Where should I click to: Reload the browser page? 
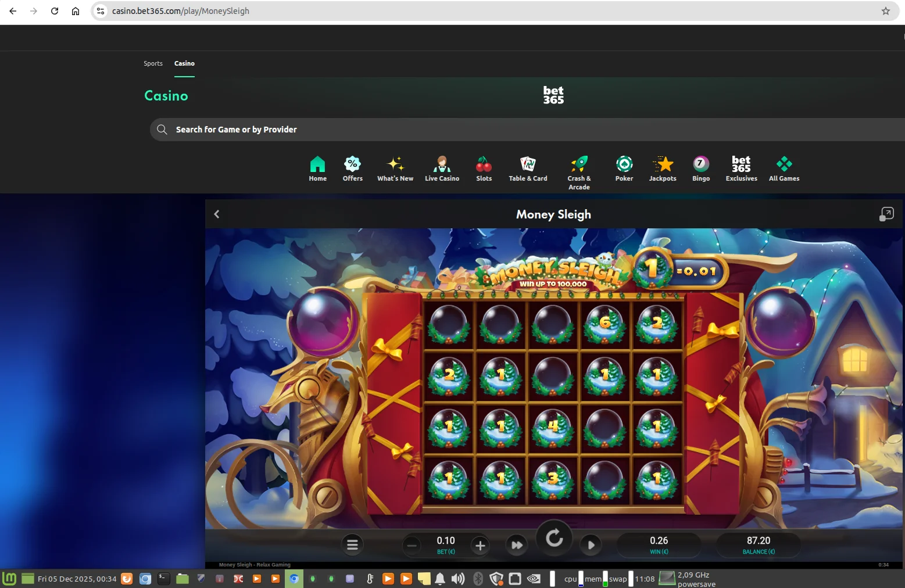(x=55, y=11)
